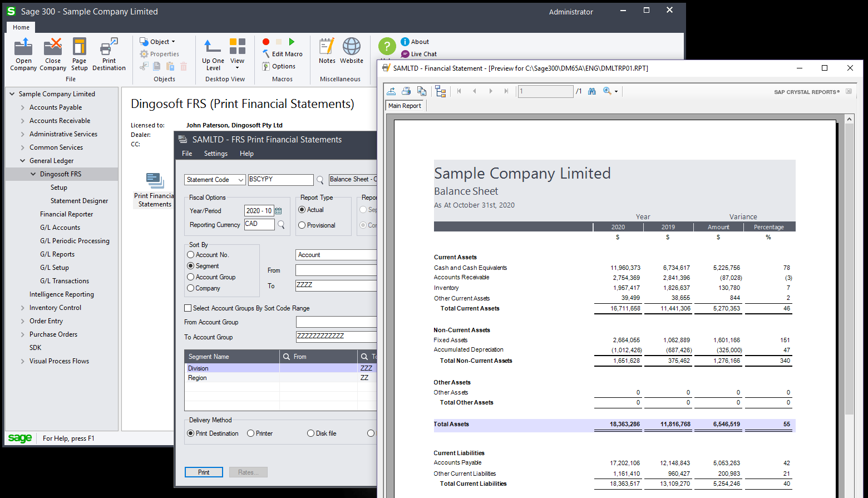Image resolution: width=868 pixels, height=498 pixels.
Task: Expand the Accounts Payable tree node
Action: pyautogui.click(x=22, y=107)
